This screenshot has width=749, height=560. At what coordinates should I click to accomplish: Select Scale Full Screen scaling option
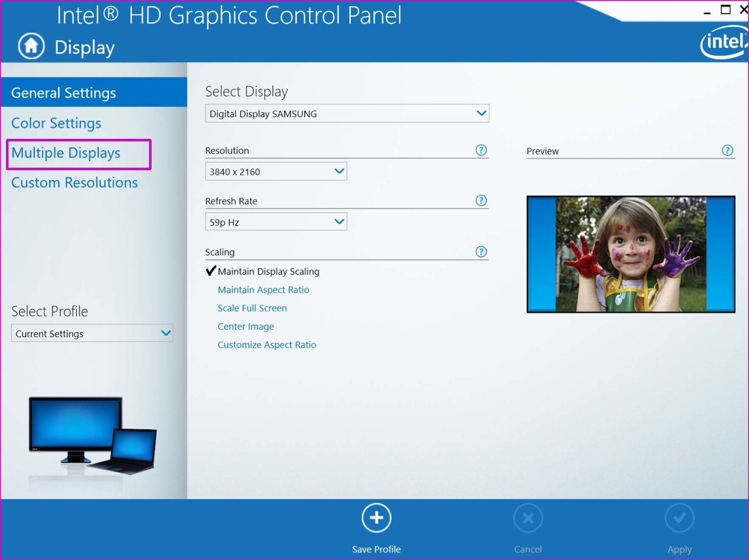point(252,308)
